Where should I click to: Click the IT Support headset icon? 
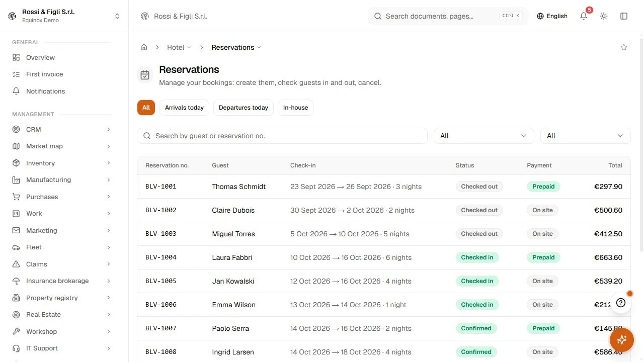point(16,348)
